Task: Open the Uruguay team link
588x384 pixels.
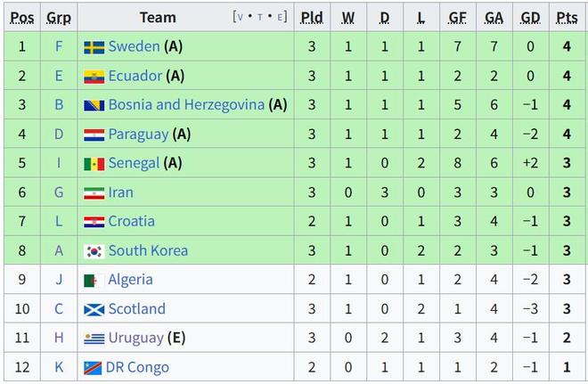Action: [x=136, y=338]
